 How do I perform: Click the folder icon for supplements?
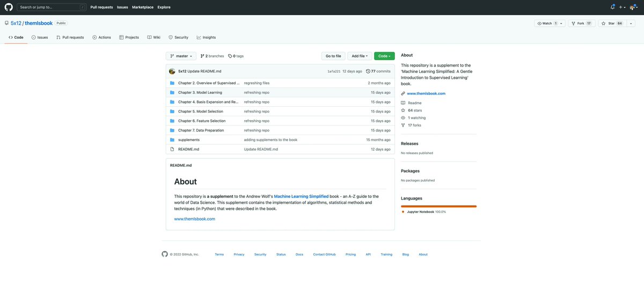(x=172, y=140)
